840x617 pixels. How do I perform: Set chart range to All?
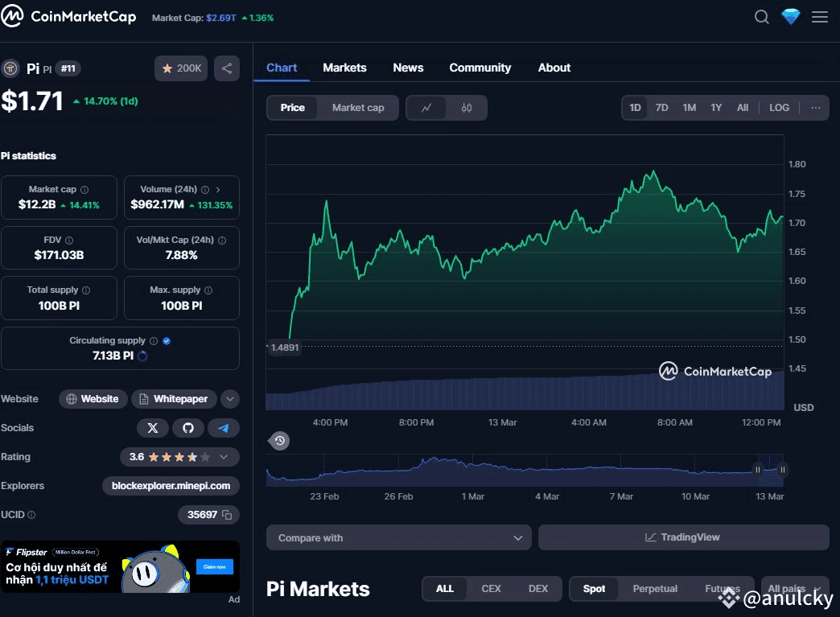pos(743,108)
